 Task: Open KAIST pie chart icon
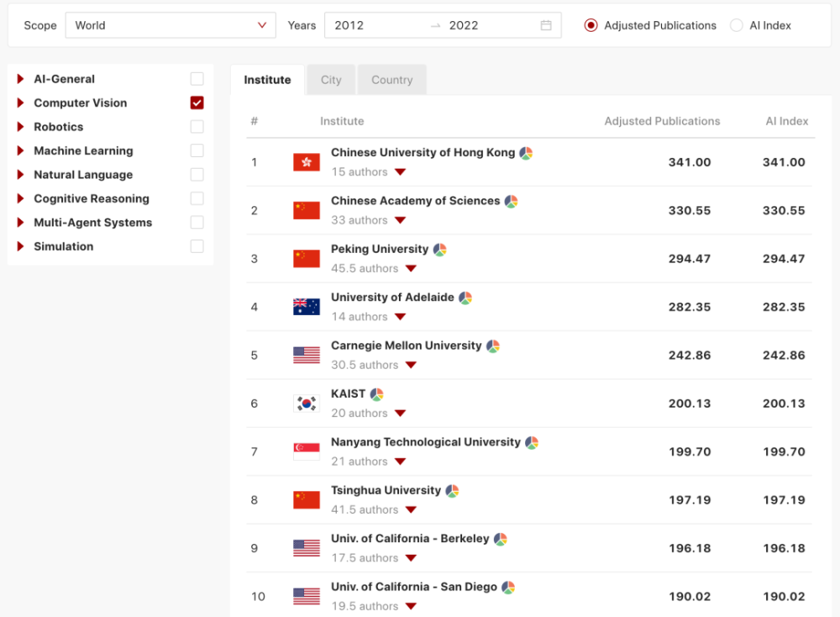tap(376, 394)
